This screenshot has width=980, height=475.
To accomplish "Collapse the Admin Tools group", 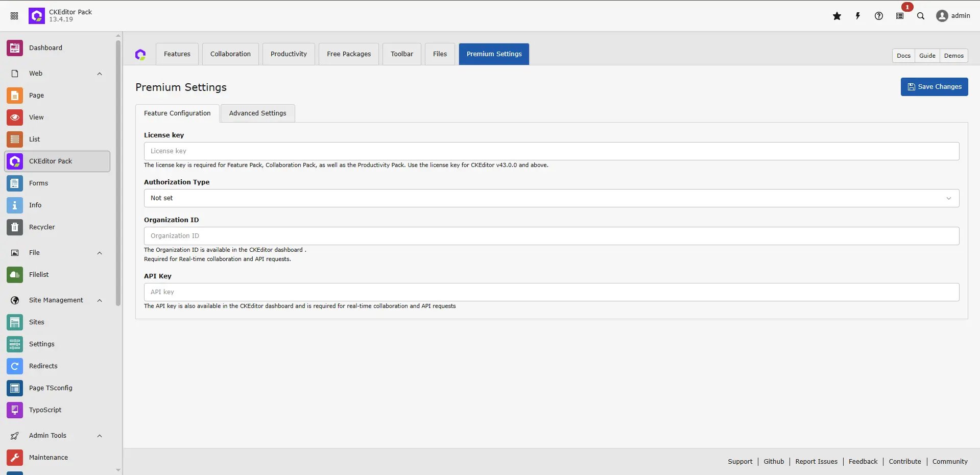I will (x=100, y=436).
